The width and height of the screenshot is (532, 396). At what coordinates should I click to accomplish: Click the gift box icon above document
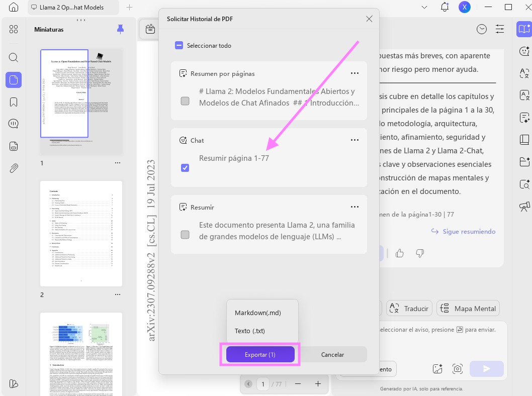(x=150, y=29)
